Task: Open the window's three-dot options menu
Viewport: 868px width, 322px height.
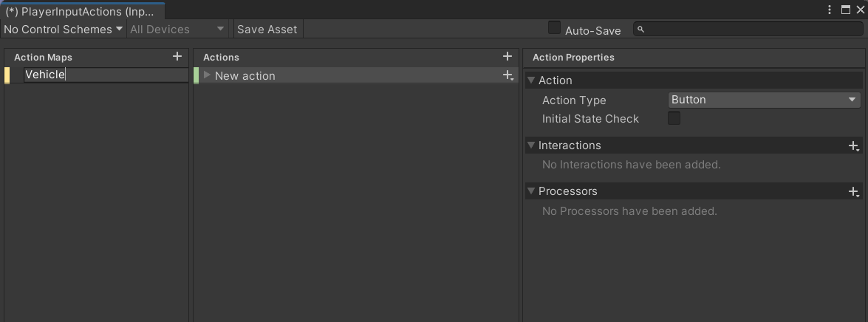Action: (x=831, y=10)
